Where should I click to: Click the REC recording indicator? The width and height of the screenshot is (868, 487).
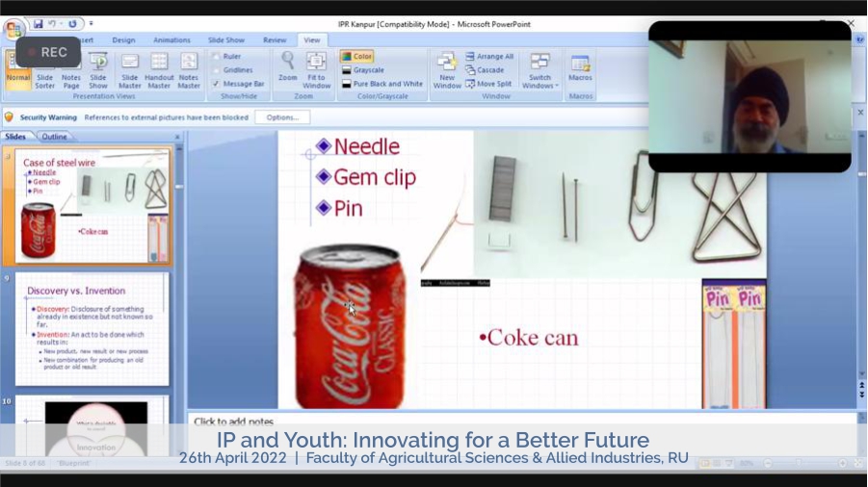point(48,53)
